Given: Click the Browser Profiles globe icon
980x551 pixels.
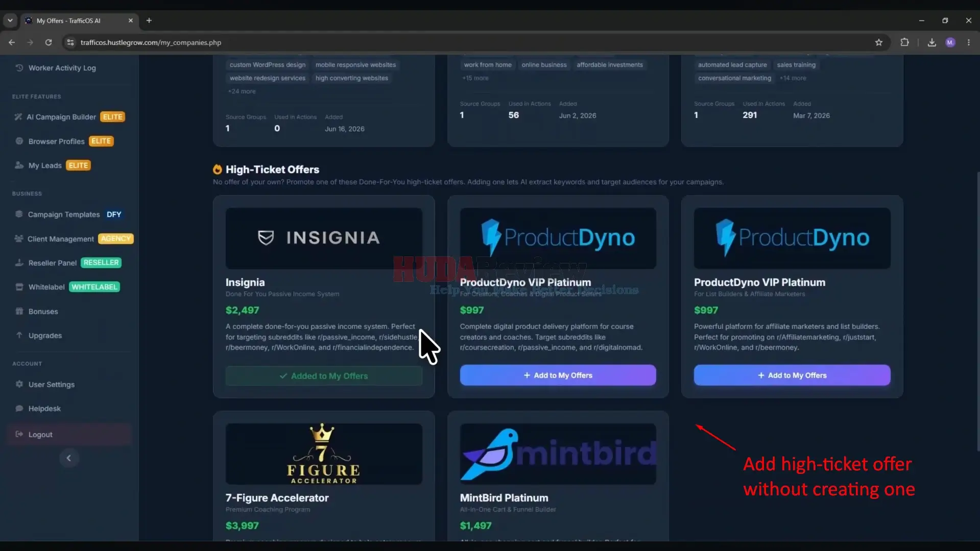Looking at the screenshot, I should (x=19, y=141).
